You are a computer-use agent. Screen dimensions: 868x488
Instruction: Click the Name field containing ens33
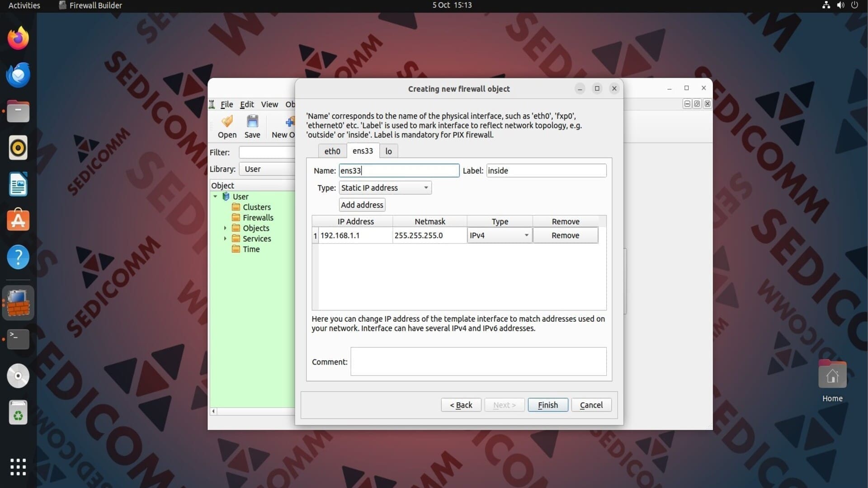399,170
